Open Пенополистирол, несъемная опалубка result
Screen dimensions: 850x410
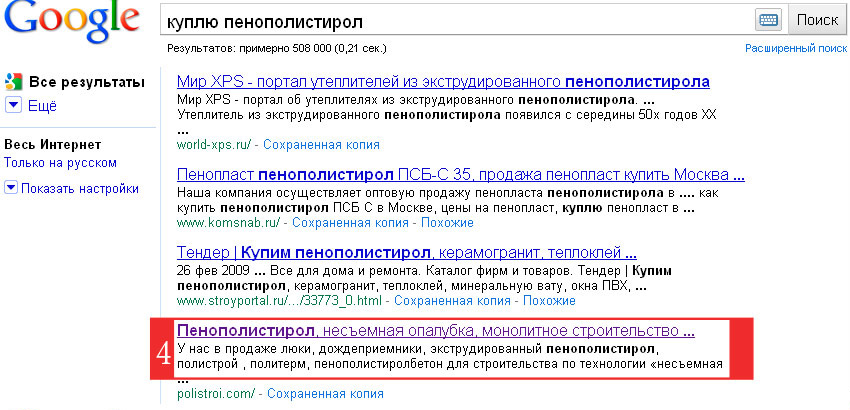click(436, 331)
